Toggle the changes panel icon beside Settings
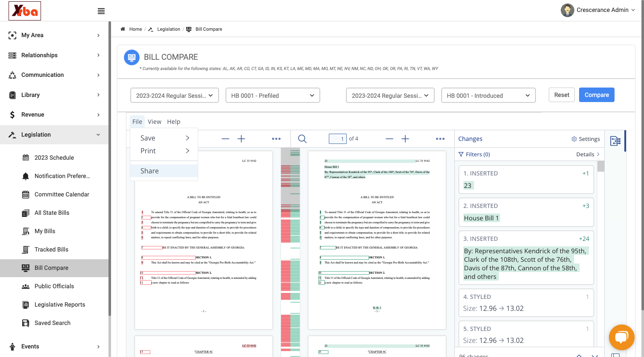644x357 pixels. pyautogui.click(x=615, y=141)
